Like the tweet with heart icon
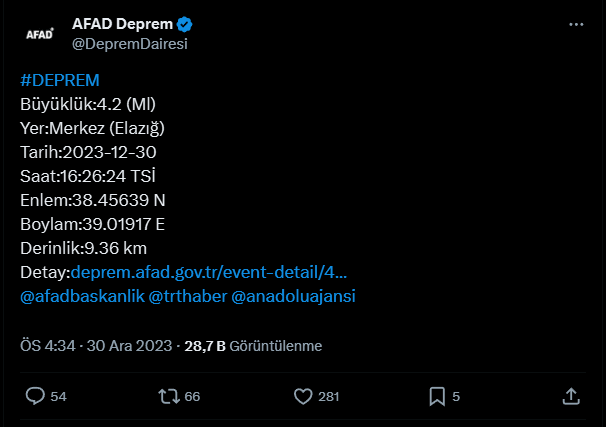 point(303,396)
